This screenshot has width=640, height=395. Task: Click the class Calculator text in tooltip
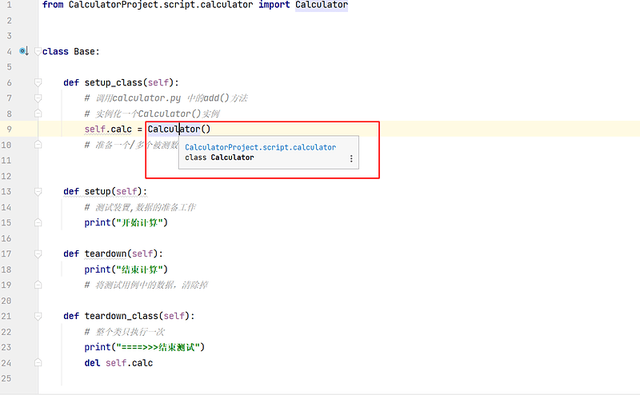click(219, 158)
